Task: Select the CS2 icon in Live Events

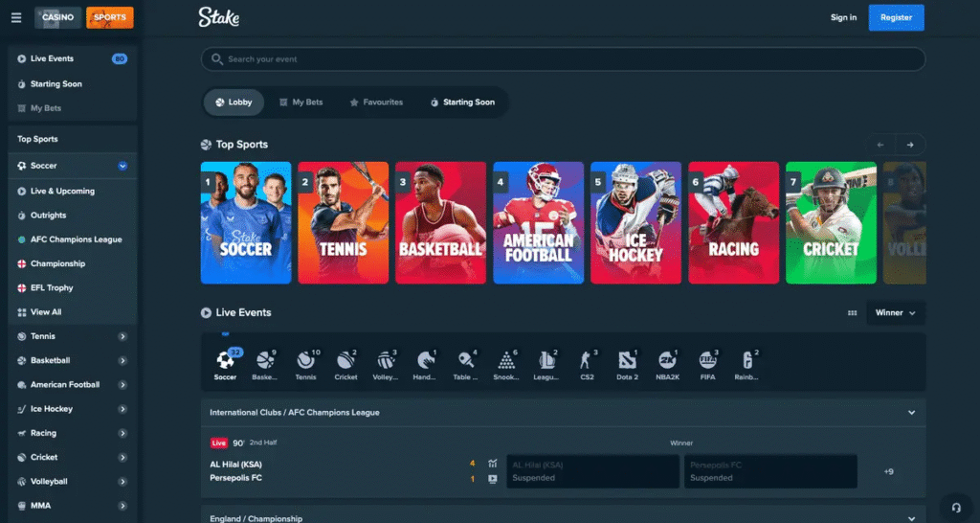Action: 587,361
